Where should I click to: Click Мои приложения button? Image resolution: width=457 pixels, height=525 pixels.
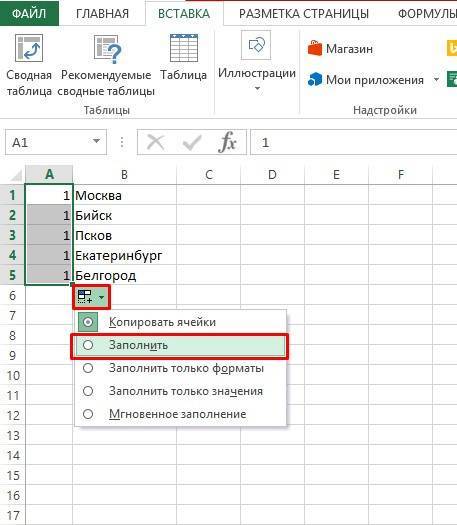[x=366, y=80]
